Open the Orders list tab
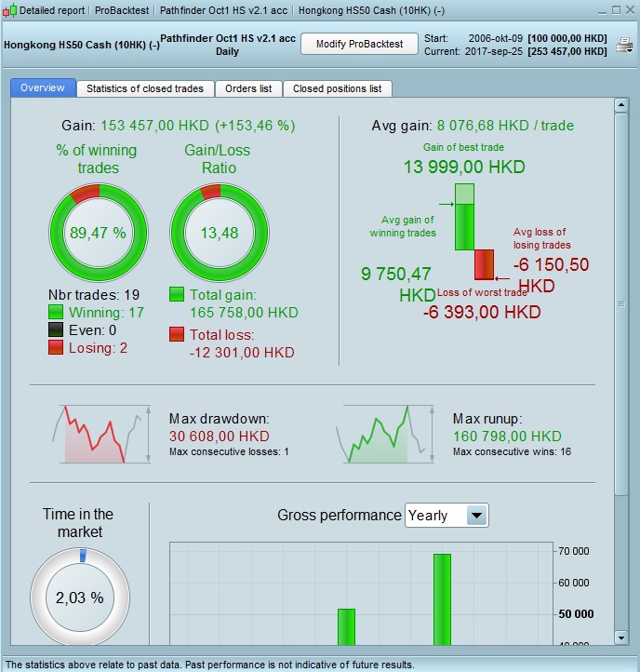Screen dimensions: 640x672 coord(248,88)
